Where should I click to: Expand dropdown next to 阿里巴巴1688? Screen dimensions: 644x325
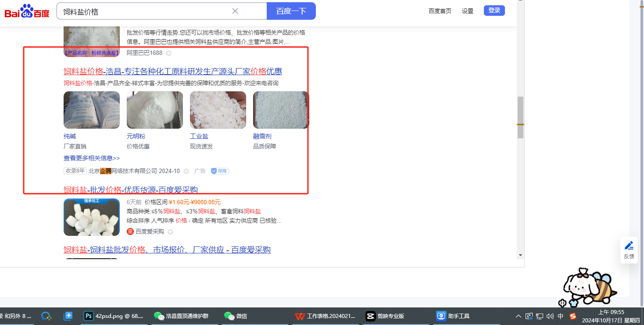[x=168, y=53]
